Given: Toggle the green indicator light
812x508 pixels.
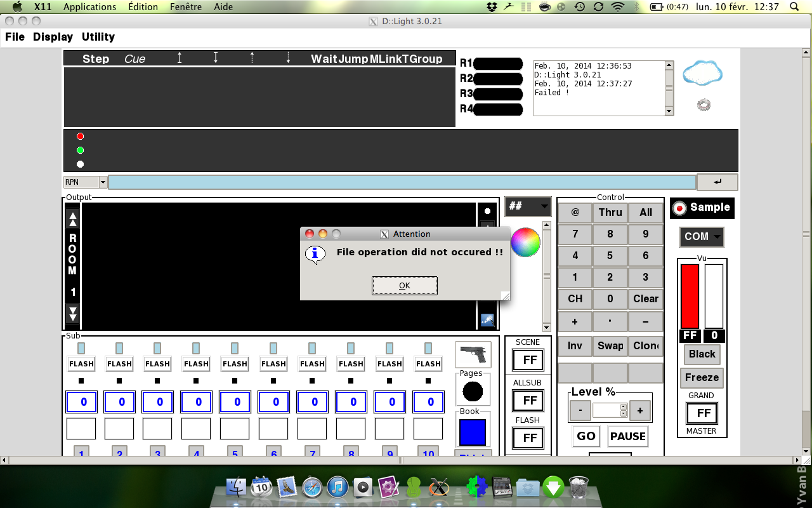Looking at the screenshot, I should [80, 150].
